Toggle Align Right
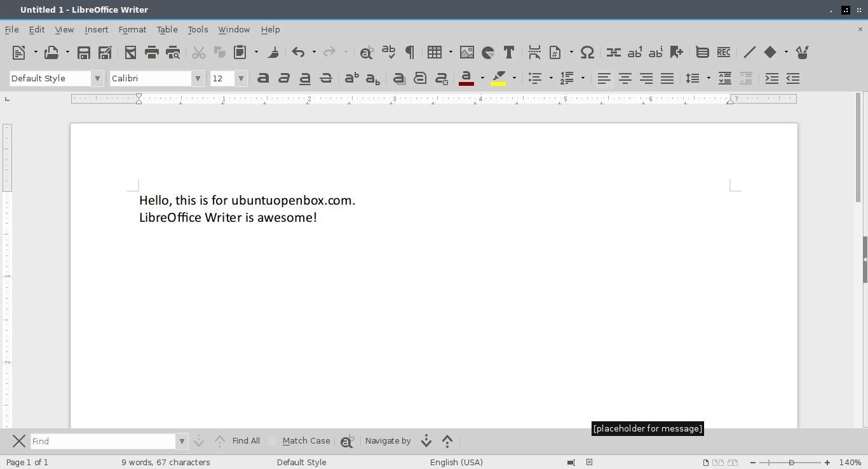Screen dimensions: 868x469 pyautogui.click(x=646, y=78)
